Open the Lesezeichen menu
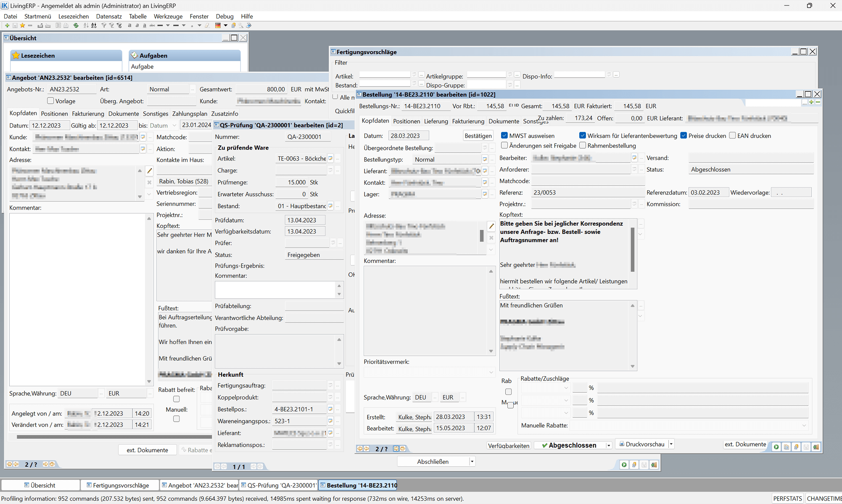 [74, 16]
